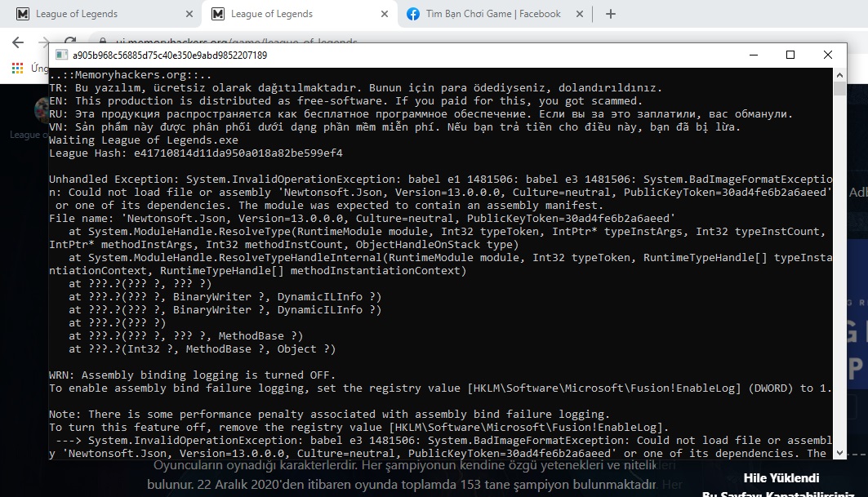Minimize the console window
The image size is (868, 497).
click(754, 55)
